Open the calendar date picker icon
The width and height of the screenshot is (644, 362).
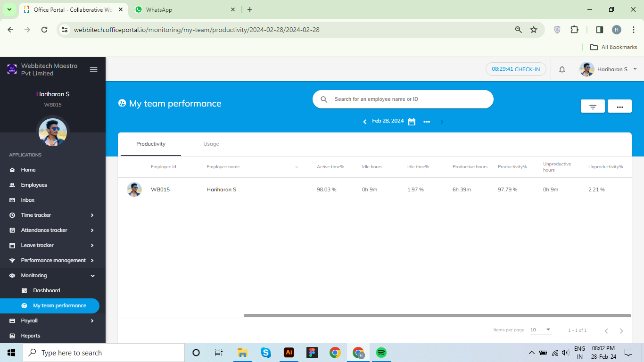pos(412,122)
